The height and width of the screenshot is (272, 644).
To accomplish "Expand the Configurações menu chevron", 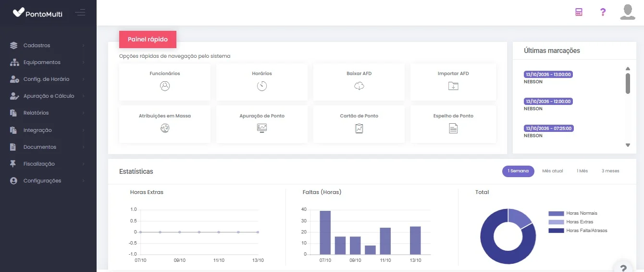I will [83, 181].
